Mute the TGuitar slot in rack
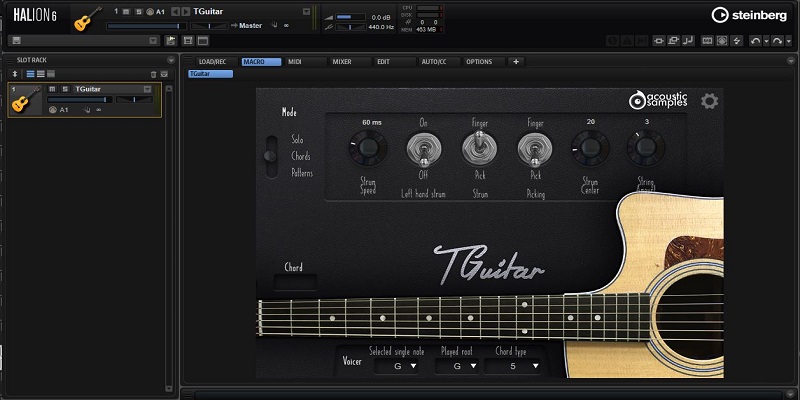The width and height of the screenshot is (800, 400). [52, 89]
